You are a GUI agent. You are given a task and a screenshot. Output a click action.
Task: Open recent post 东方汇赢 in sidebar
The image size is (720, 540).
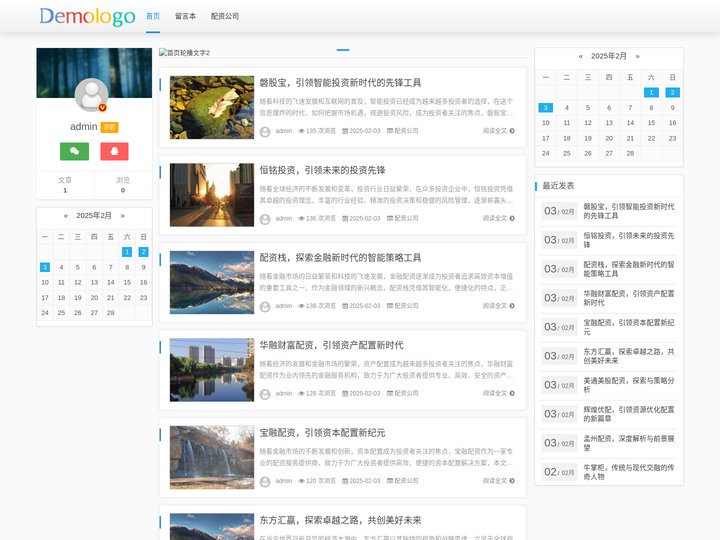coord(629,356)
